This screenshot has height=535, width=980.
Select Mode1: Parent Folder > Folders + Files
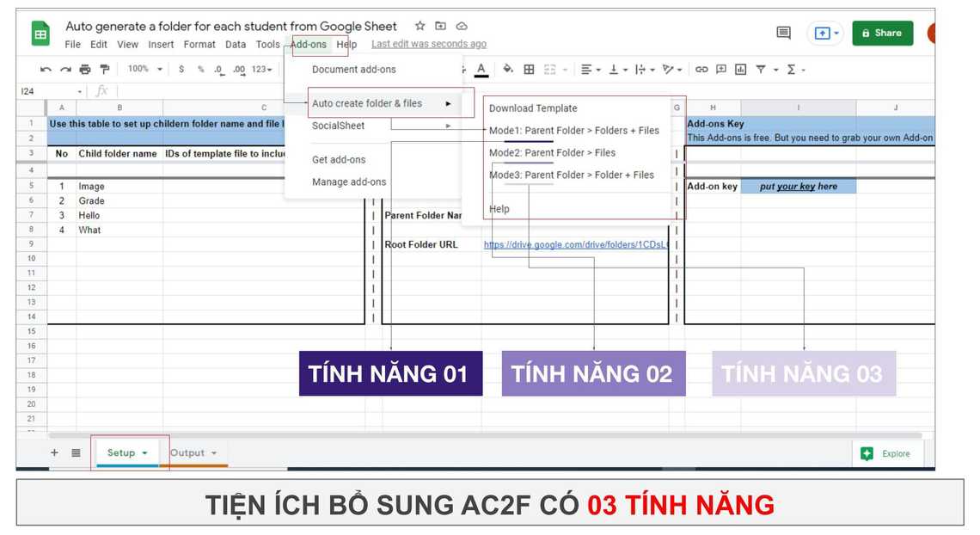(573, 131)
